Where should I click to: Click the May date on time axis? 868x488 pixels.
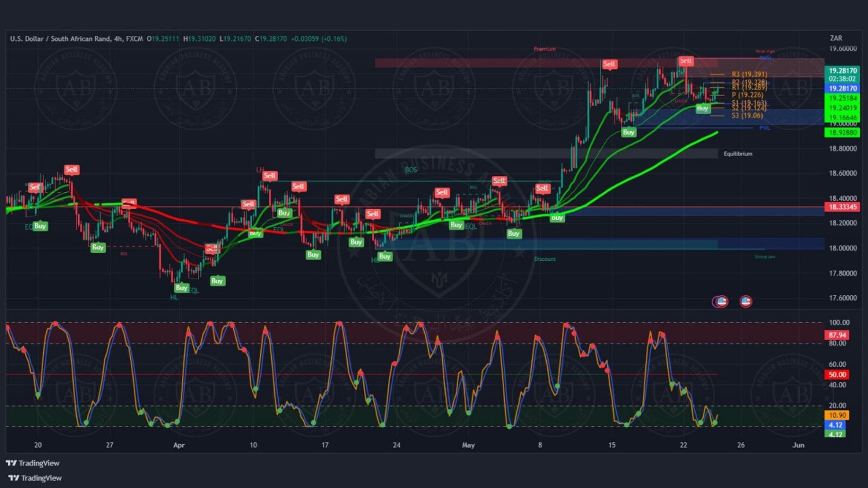468,445
